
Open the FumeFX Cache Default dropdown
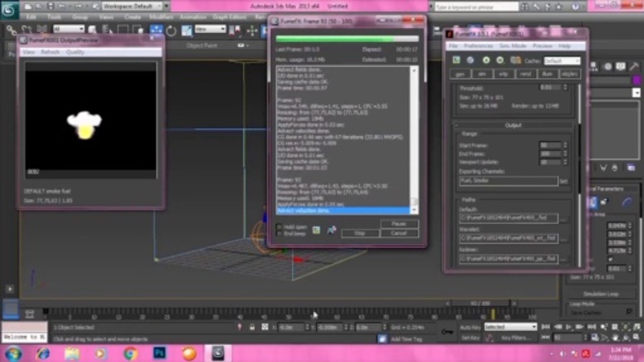(x=562, y=61)
